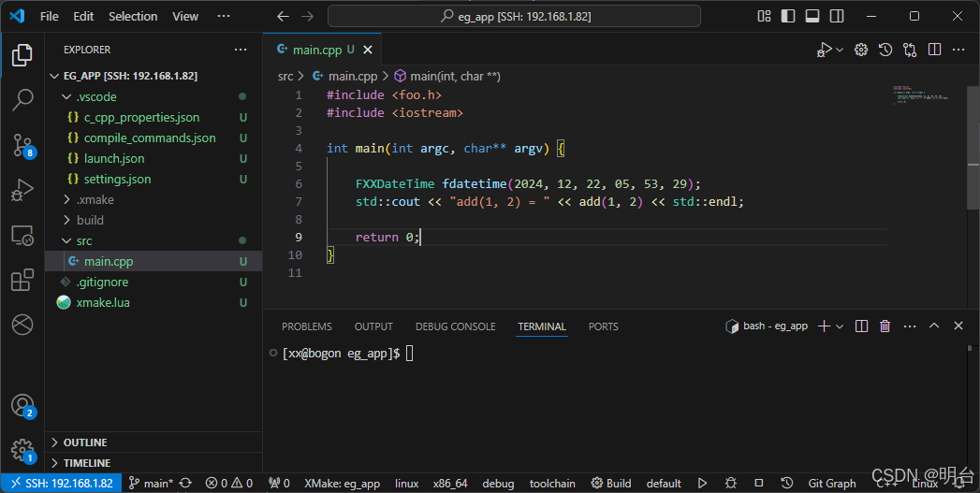Open the XMake explorer icon in activity bar

22,325
